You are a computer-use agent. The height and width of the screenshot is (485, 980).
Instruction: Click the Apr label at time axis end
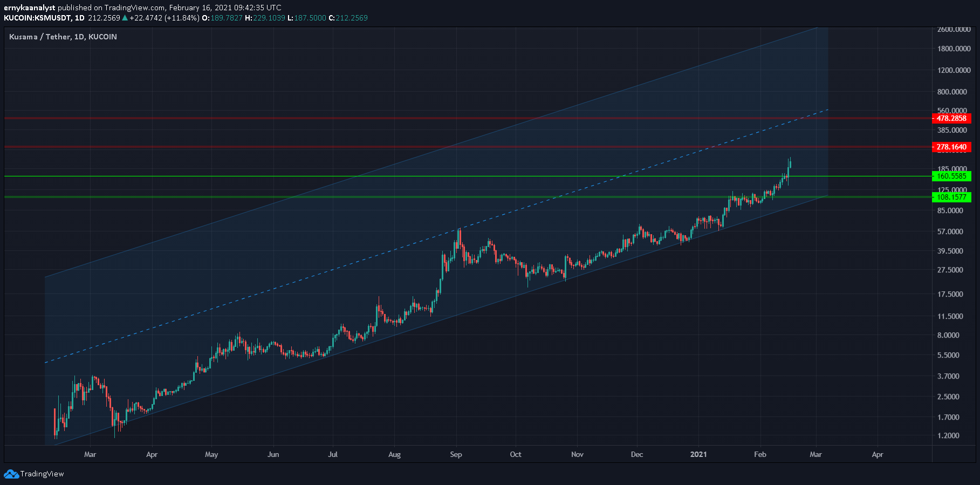tap(878, 454)
